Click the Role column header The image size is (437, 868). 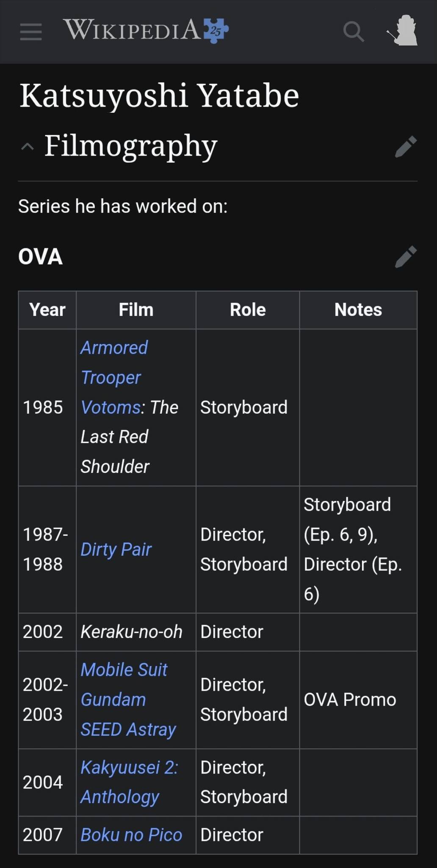coord(248,310)
